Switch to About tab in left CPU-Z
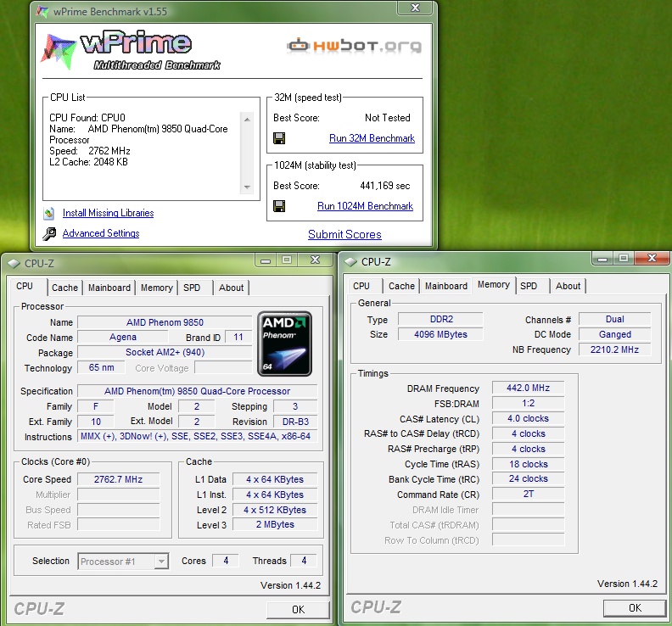This screenshot has height=626, width=672. [x=231, y=288]
